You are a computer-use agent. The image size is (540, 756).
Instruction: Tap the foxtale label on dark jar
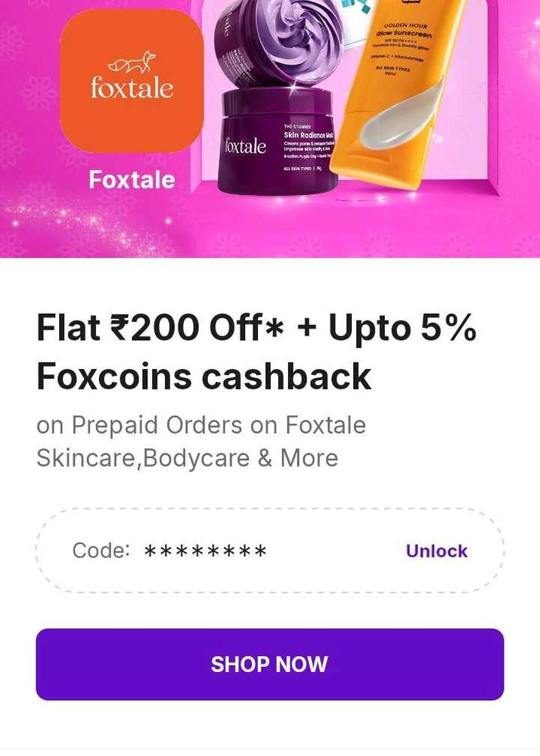[245, 146]
